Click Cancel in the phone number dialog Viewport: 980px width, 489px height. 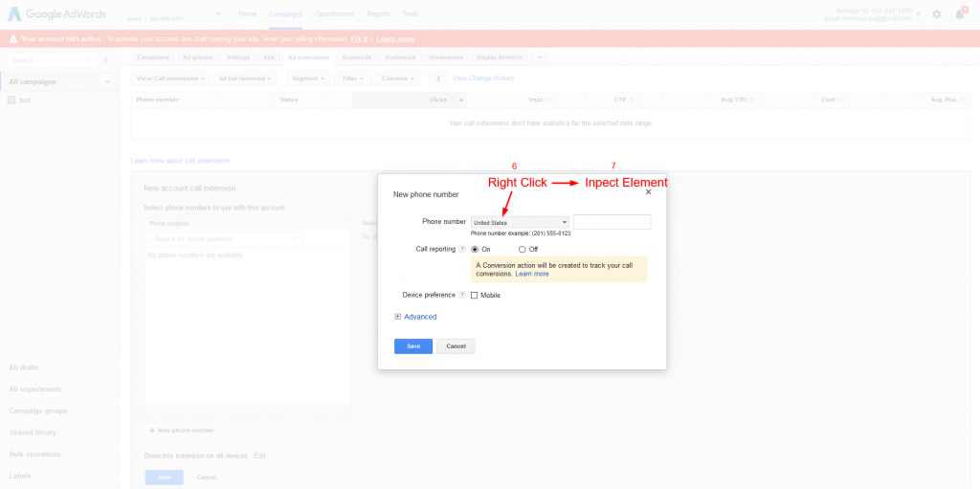[456, 346]
